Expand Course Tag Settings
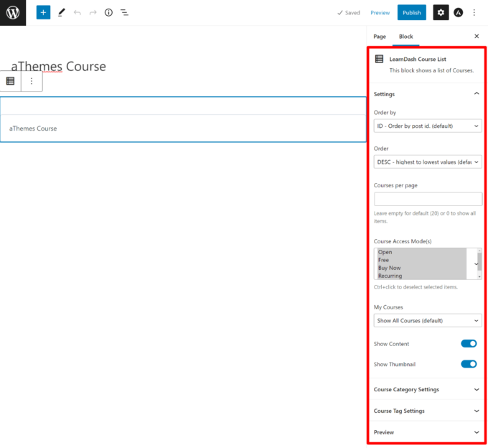 point(426,411)
